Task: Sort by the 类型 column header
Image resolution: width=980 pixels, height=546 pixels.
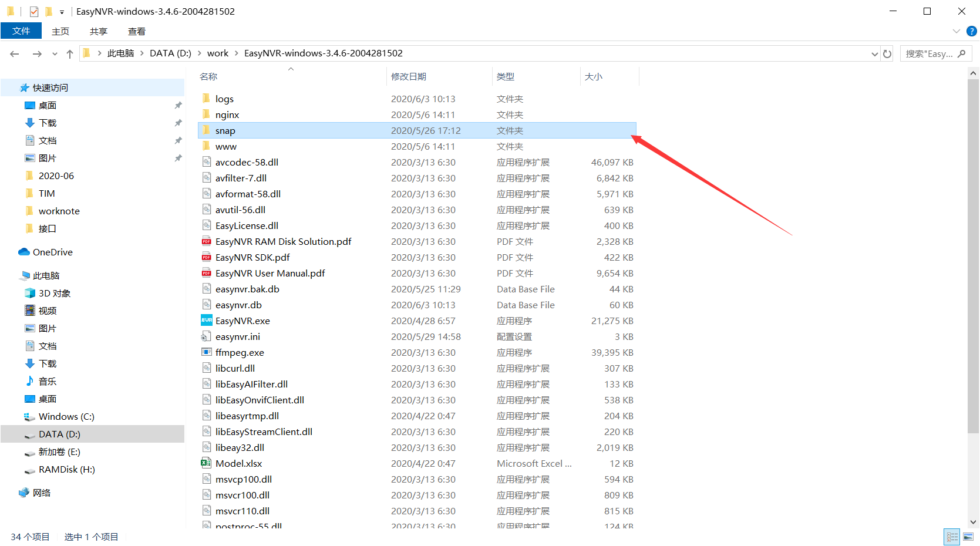Action: coord(506,76)
